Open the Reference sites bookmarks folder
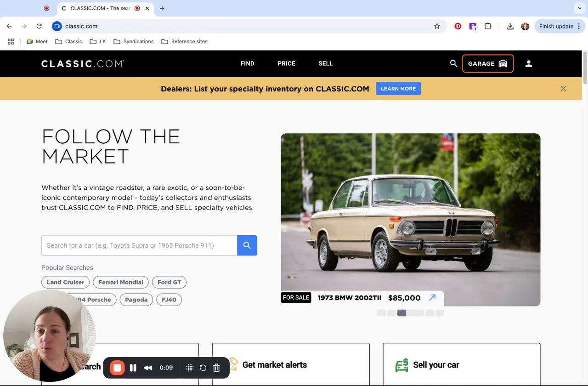588x386 pixels. pos(184,41)
